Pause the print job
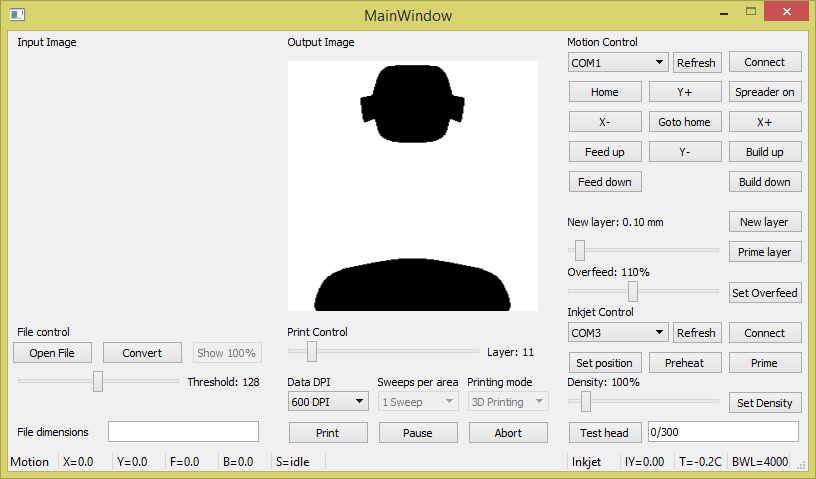The image size is (816, 479). [x=418, y=433]
